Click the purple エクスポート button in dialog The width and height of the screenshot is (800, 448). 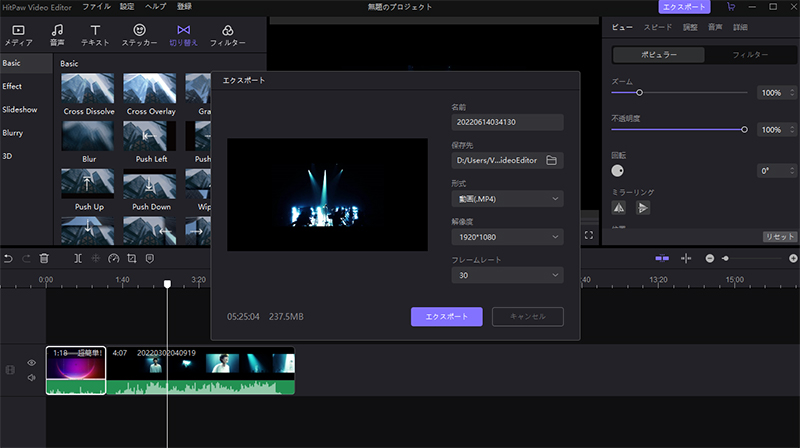coord(447,316)
